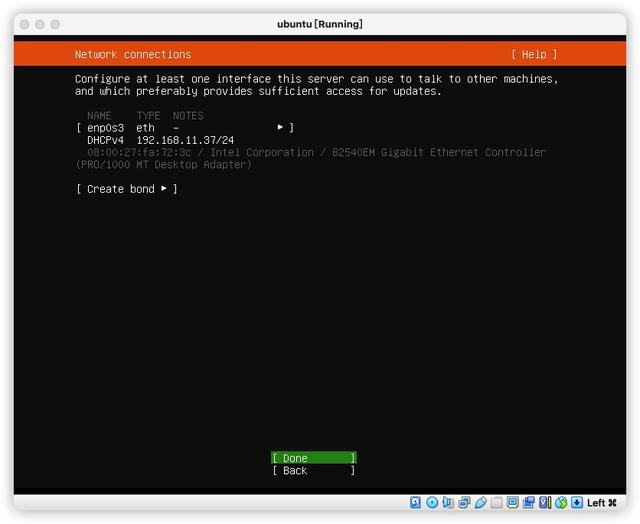Open the Help menu
The width and height of the screenshot is (640, 524).
tap(534, 54)
